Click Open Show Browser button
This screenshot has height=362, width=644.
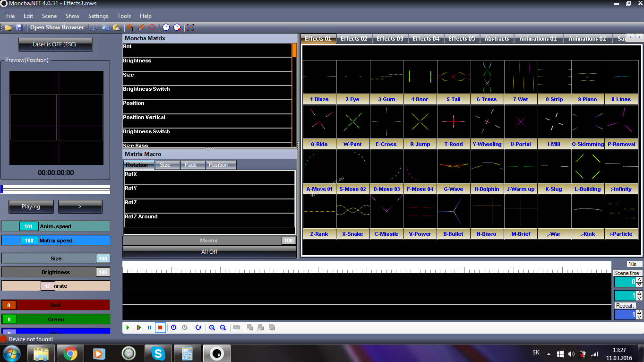(x=57, y=27)
